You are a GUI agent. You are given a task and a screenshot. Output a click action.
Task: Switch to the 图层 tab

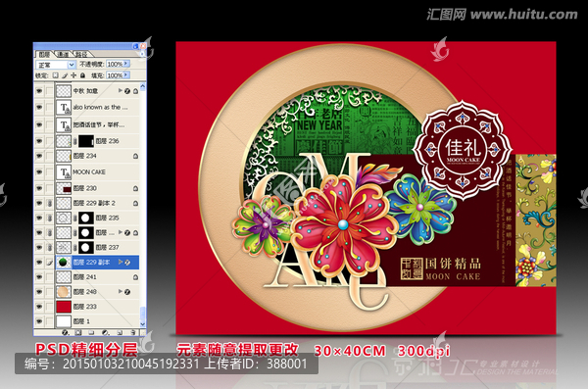[x=44, y=55]
